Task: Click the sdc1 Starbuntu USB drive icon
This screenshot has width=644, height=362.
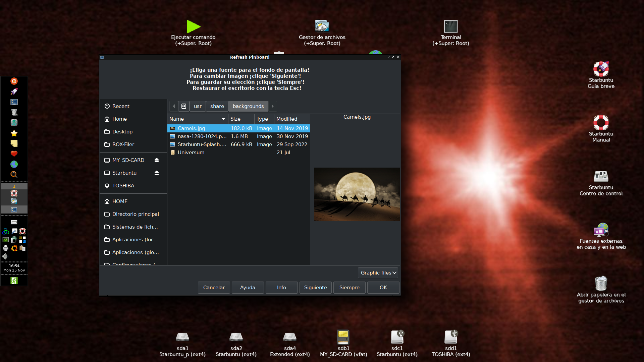Action: pyautogui.click(x=397, y=337)
